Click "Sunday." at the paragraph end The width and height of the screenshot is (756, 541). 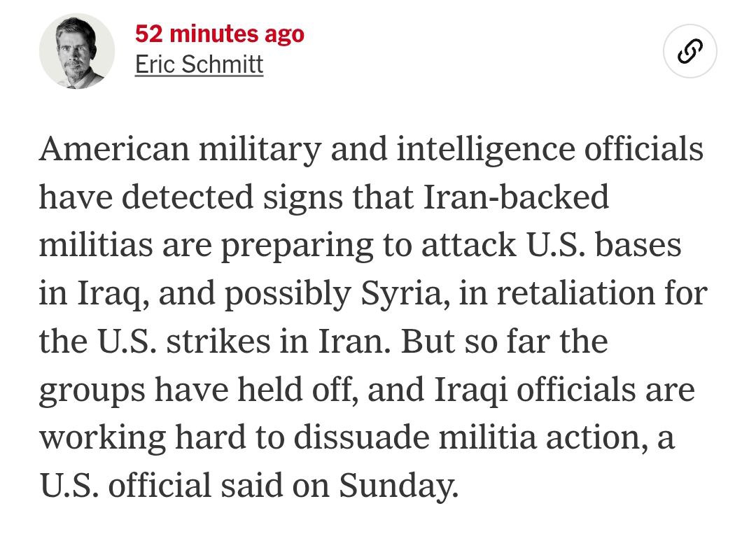[x=399, y=486]
